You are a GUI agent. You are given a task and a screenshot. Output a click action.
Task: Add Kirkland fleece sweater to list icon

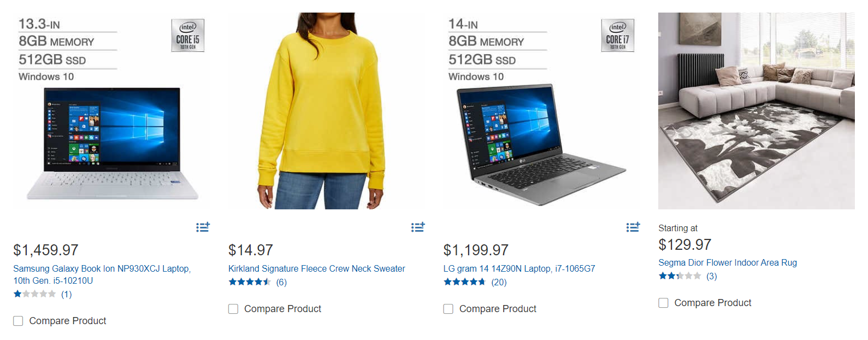point(418,227)
